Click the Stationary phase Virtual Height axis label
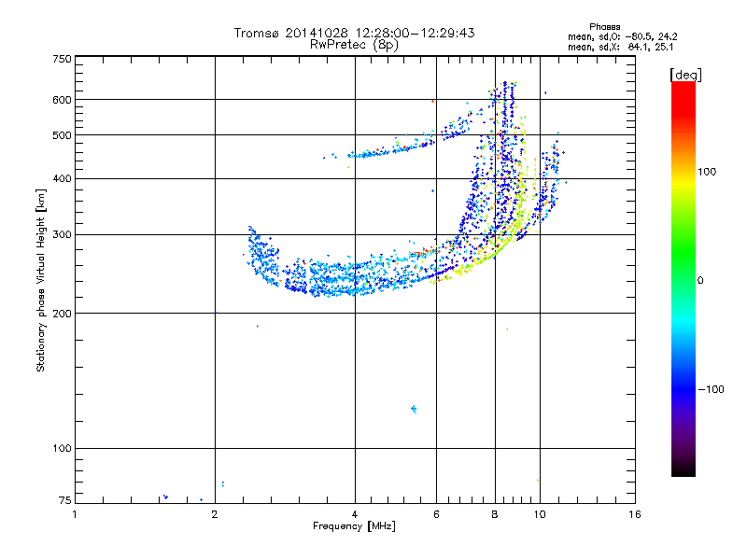 [x=41, y=280]
